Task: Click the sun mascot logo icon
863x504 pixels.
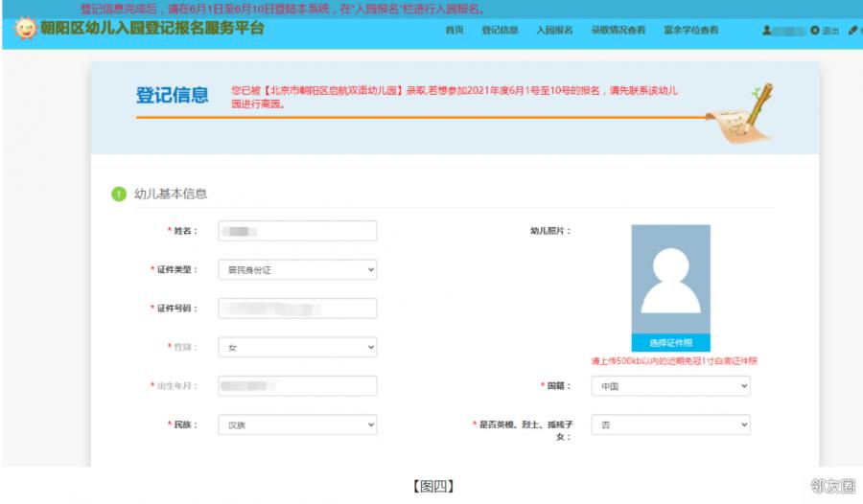Action: pyautogui.click(x=25, y=28)
